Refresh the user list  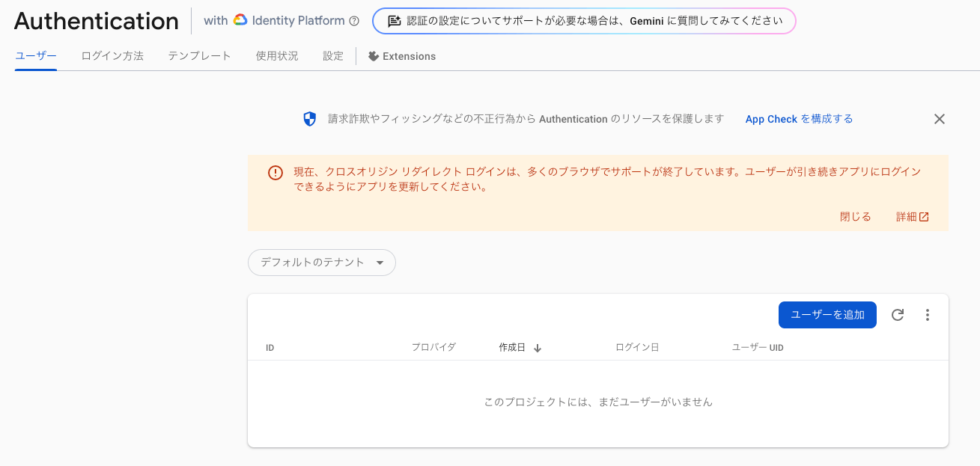coord(898,315)
